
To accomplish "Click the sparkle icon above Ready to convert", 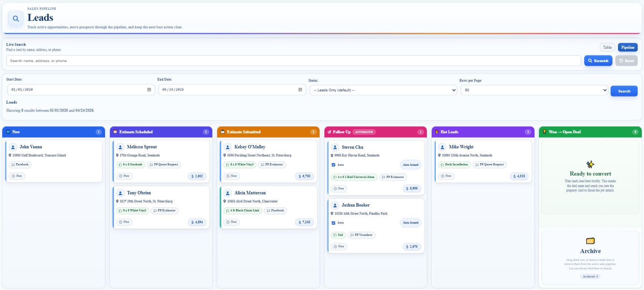I will tap(590, 164).
